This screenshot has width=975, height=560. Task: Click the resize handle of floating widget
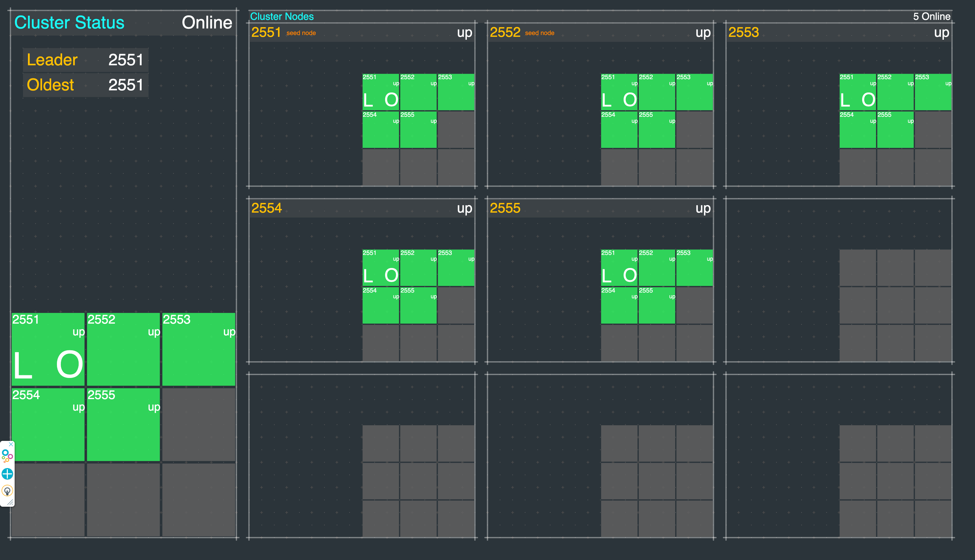[10, 502]
